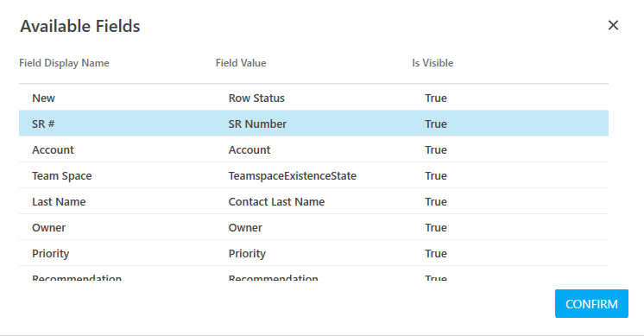Viewport: 644px width, 336px height.
Task: Select the Account display name row
Action: point(313,149)
